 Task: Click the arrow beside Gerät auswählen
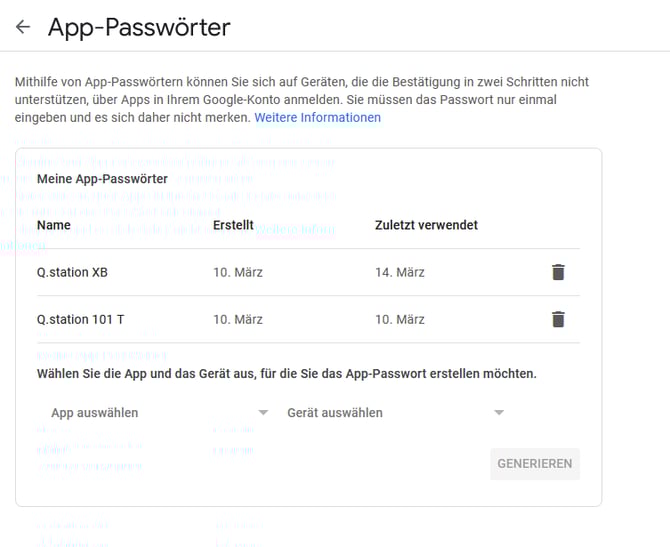pyautogui.click(x=499, y=412)
